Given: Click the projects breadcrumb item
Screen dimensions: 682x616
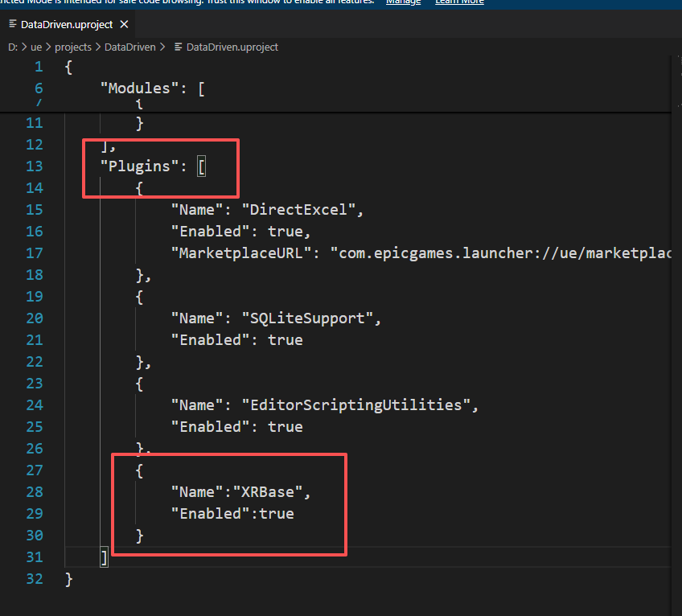Looking at the screenshot, I should click(x=73, y=47).
